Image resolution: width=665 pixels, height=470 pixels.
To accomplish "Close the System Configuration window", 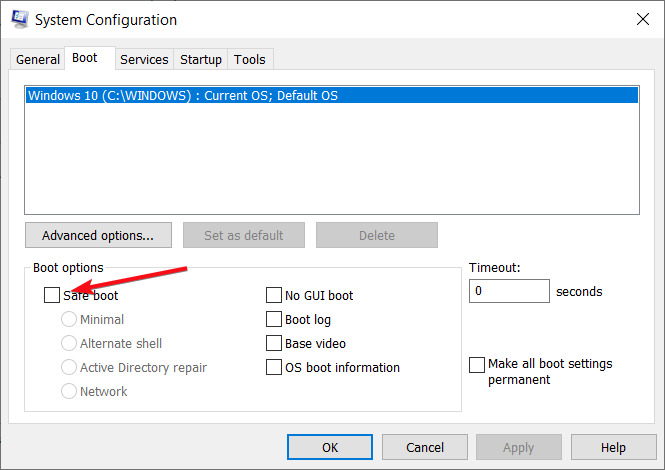I will [640, 19].
